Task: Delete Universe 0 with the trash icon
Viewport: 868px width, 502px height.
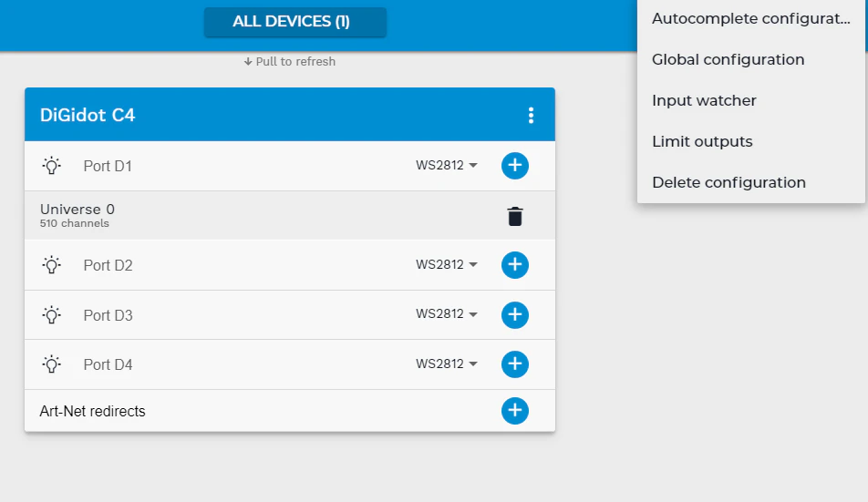Action: pyautogui.click(x=515, y=216)
